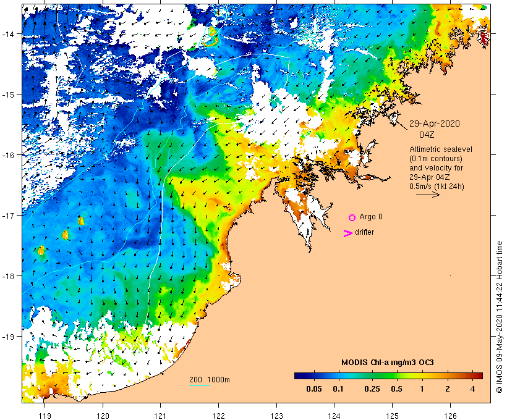Screen dimensions: 507x420
Task: Click the 'drifter' legend label
Action: (x=364, y=232)
